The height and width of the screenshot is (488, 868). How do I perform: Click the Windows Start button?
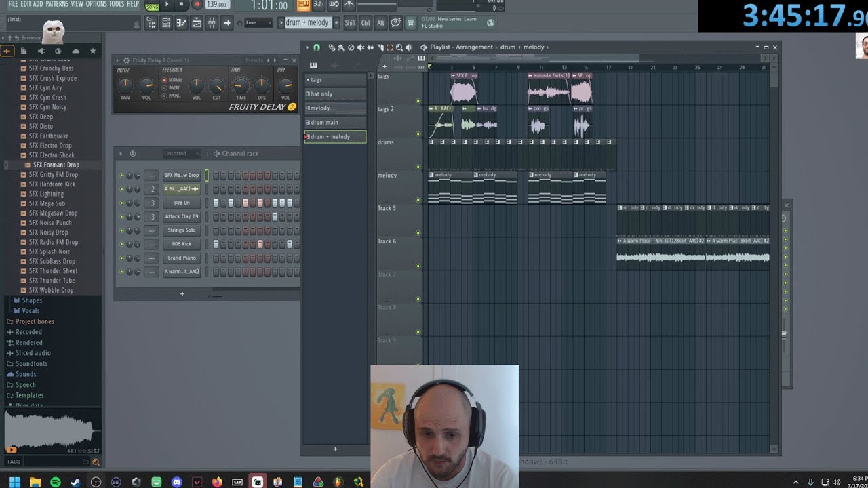point(15,482)
